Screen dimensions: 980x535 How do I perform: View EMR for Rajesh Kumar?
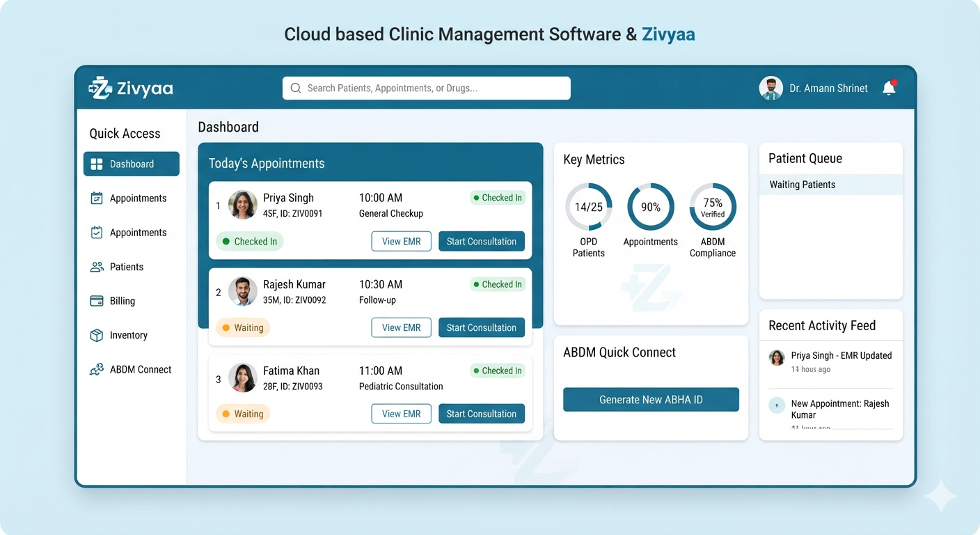pos(402,327)
